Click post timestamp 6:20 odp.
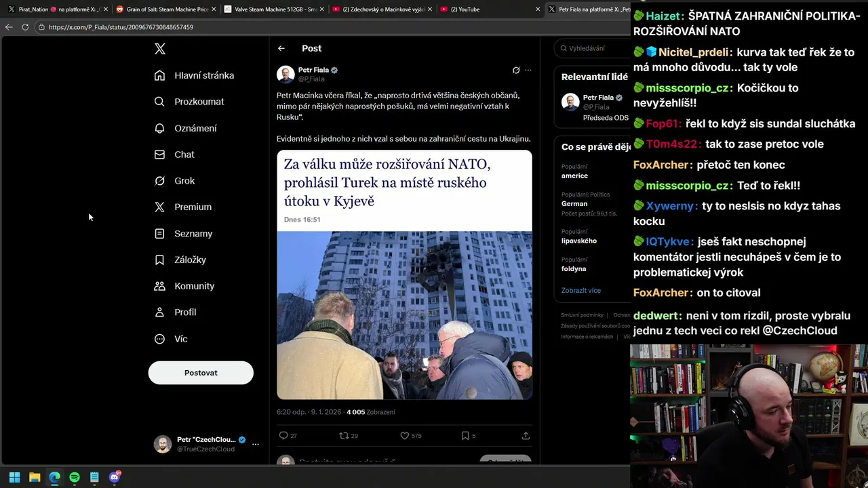Screen dimensions: 868x488 click(x=309, y=412)
